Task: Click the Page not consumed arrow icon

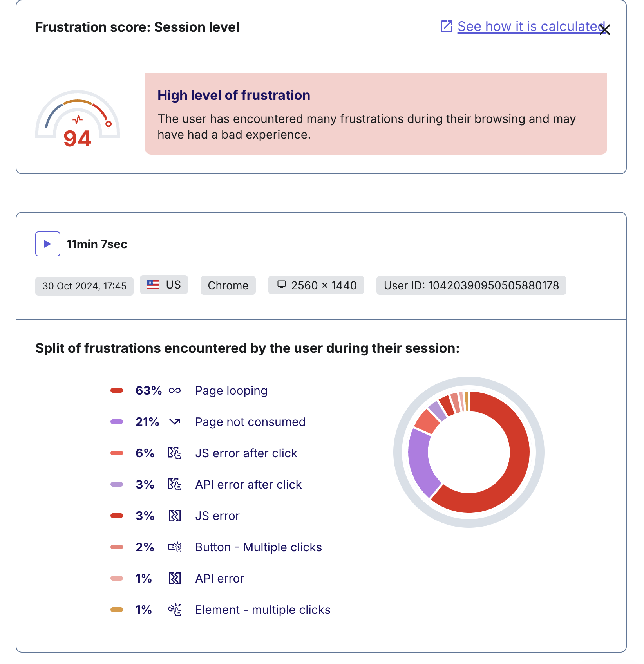Action: tap(175, 422)
